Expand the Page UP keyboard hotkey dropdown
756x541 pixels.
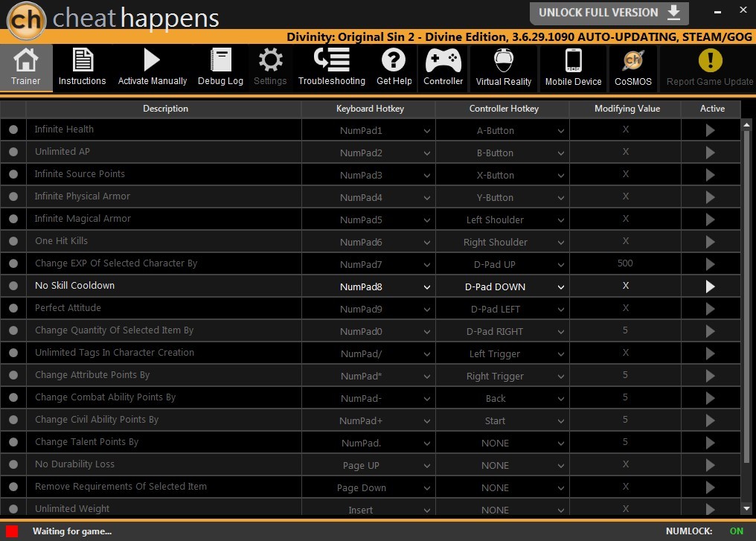pyautogui.click(x=369, y=465)
